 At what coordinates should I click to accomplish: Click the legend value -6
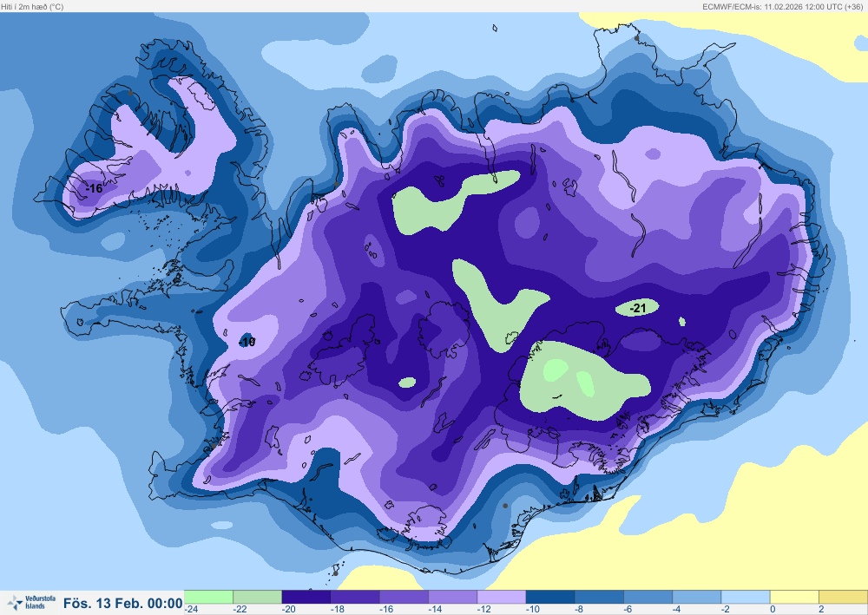click(628, 610)
